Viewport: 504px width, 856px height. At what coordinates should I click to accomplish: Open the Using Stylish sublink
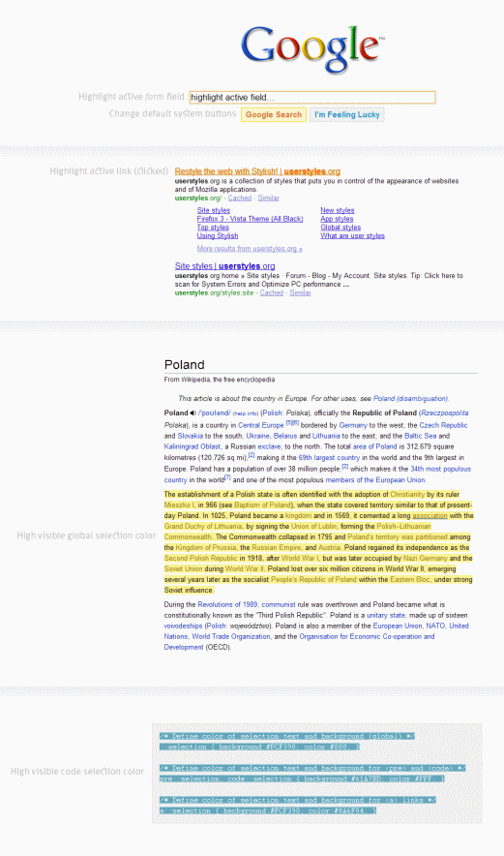tap(218, 236)
